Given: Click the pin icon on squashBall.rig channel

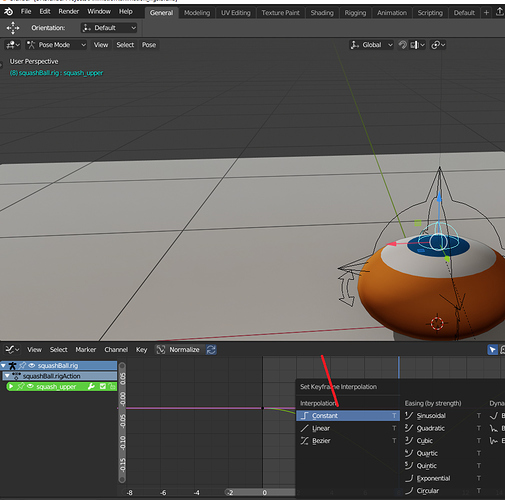Looking at the screenshot, I should pos(22,366).
